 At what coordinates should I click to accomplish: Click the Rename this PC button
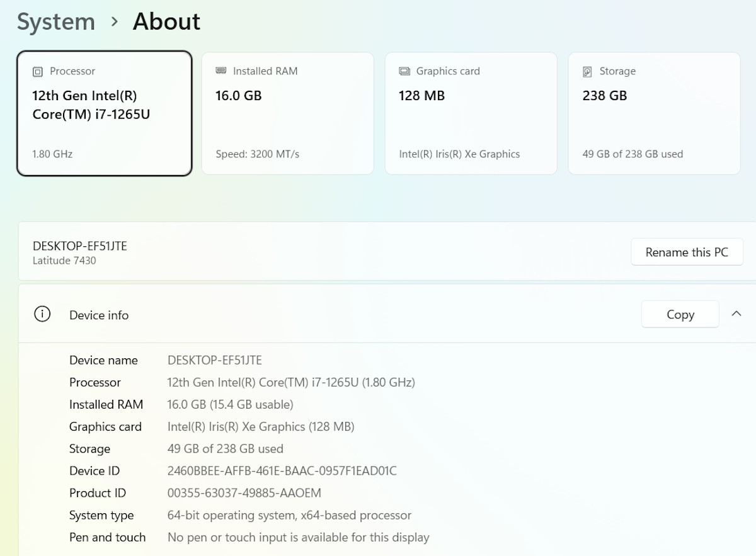(x=687, y=252)
